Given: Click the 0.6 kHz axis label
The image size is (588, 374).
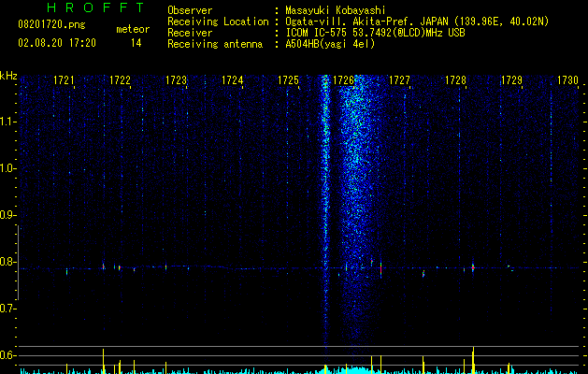Looking at the screenshot, I should (7, 355).
